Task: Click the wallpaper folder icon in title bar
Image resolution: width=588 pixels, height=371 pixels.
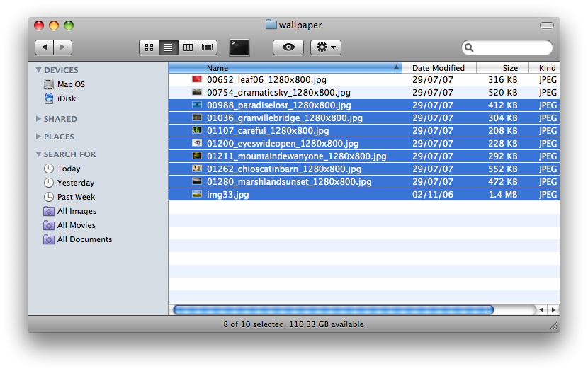Action: tap(271, 25)
